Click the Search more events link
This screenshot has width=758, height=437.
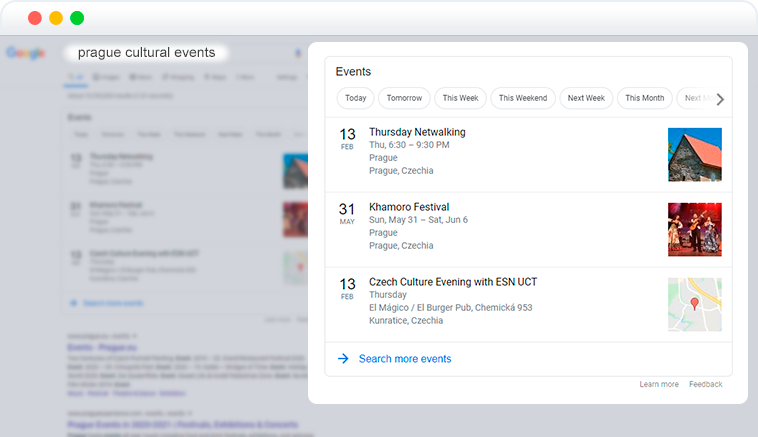pyautogui.click(x=405, y=359)
